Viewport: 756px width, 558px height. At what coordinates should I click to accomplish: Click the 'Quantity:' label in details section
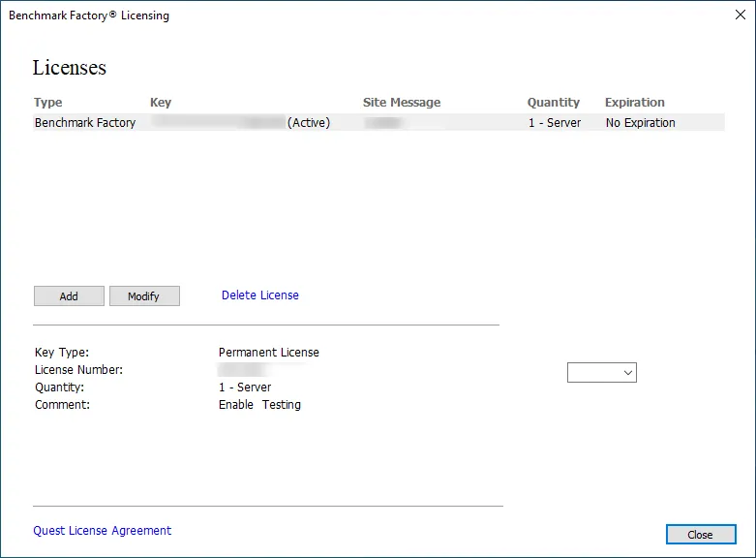tap(59, 387)
